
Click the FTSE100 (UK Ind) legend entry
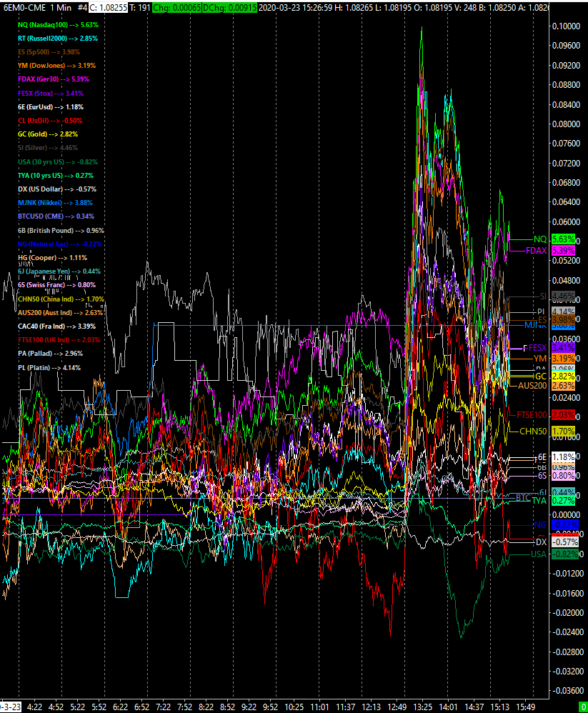[x=60, y=339]
